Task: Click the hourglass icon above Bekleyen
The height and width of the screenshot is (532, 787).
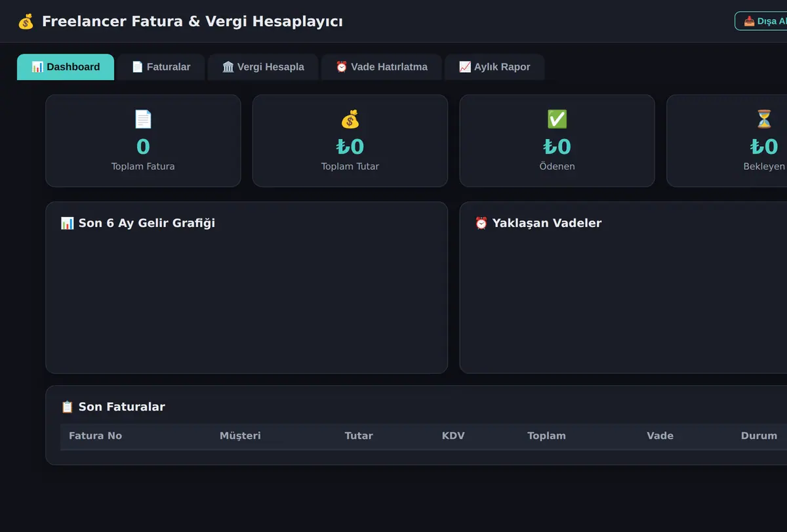Action: 764,119
